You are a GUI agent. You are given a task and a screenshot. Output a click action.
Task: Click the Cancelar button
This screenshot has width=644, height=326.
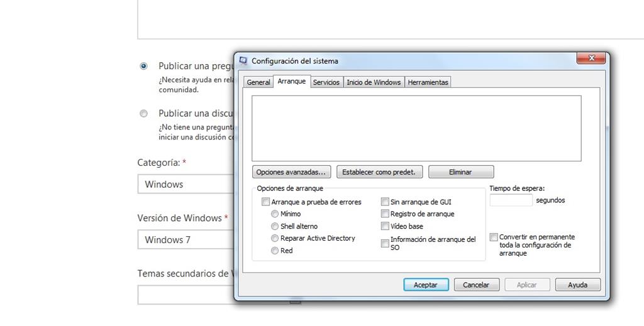[477, 285]
